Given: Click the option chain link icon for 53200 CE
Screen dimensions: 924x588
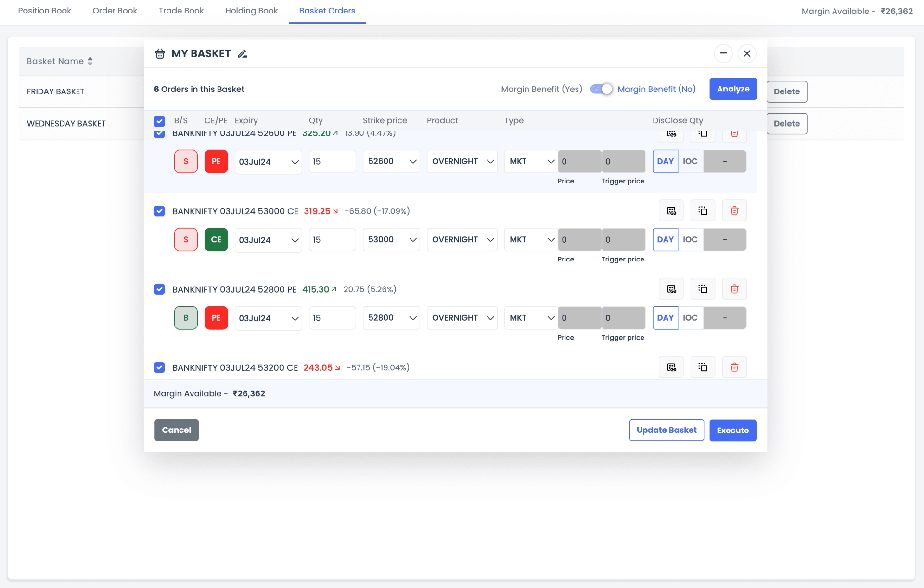Looking at the screenshot, I should tap(671, 367).
